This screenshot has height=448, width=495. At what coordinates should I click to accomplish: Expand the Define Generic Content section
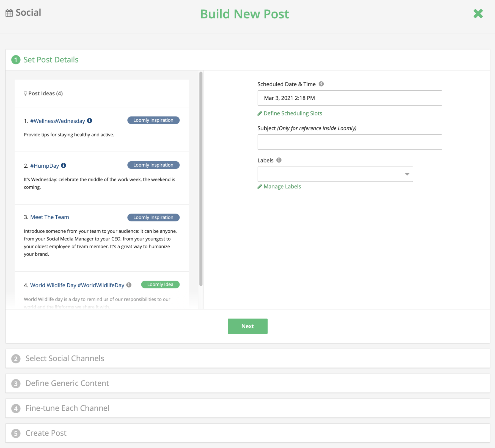coord(67,383)
